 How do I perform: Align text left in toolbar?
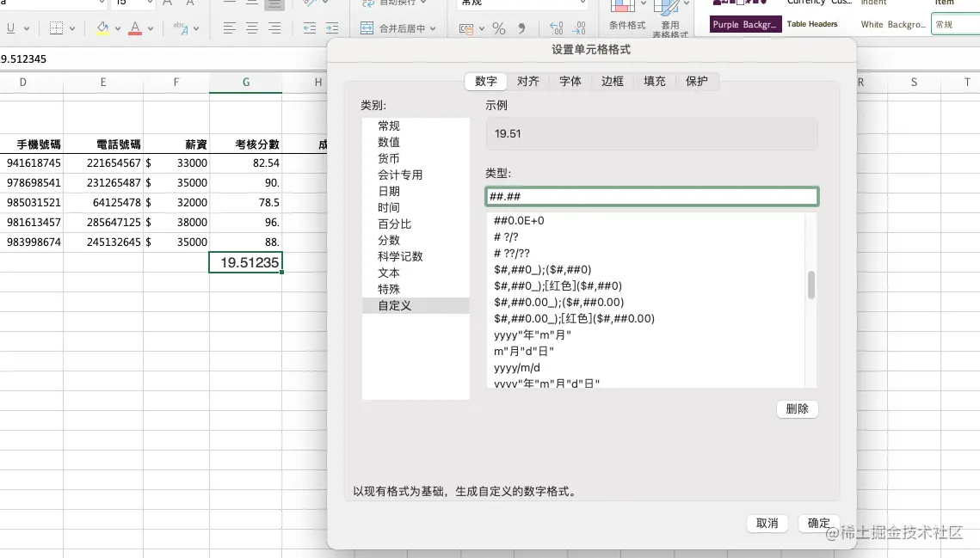click(230, 28)
